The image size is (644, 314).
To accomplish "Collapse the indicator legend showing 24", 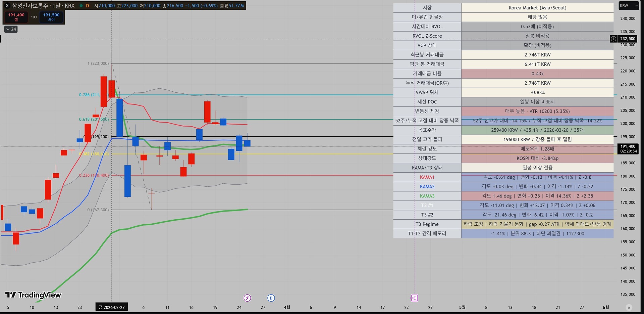I will [11, 29].
